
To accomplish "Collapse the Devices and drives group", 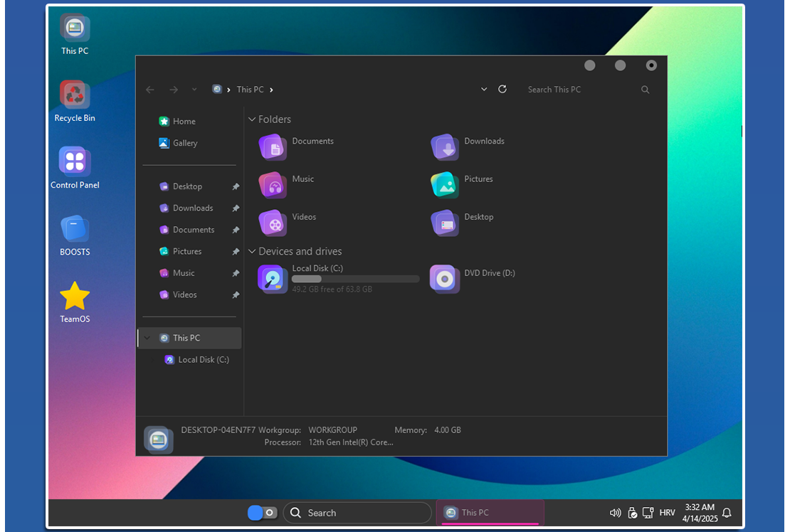I will point(252,252).
